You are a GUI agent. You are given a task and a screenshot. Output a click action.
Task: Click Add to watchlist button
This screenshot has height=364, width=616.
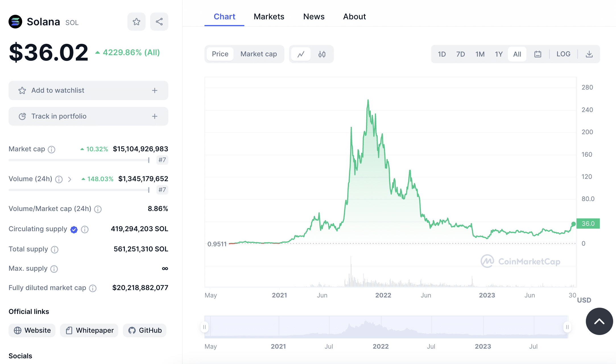[88, 90]
